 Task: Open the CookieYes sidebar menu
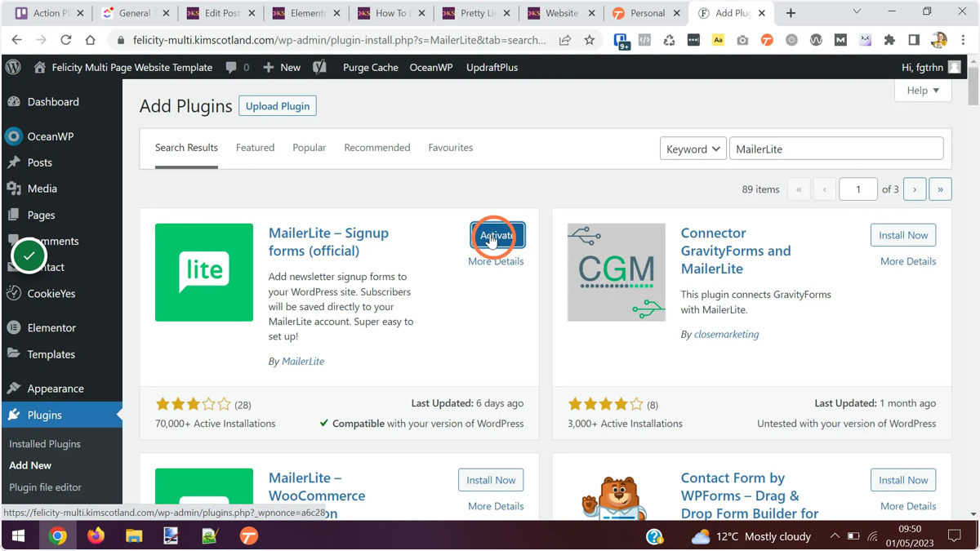(61, 293)
